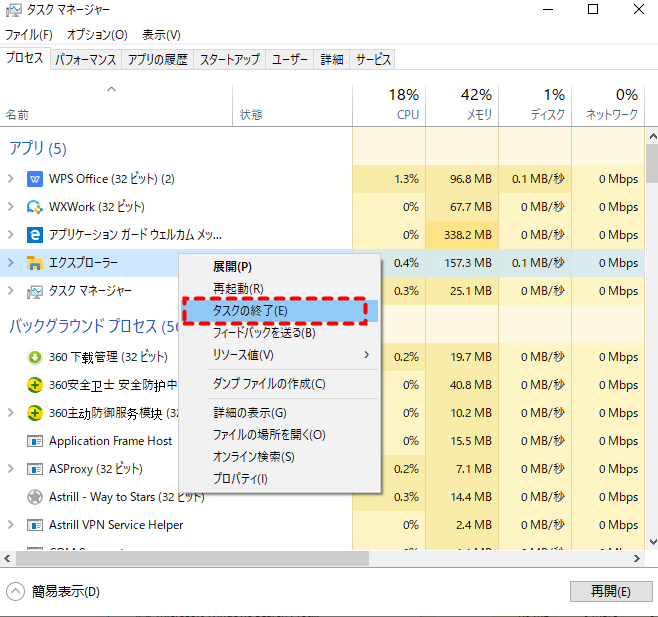Screen dimensions: 658x617
Task: Click the 簡易表示 up-arrow circle icon
Action: tap(15, 592)
